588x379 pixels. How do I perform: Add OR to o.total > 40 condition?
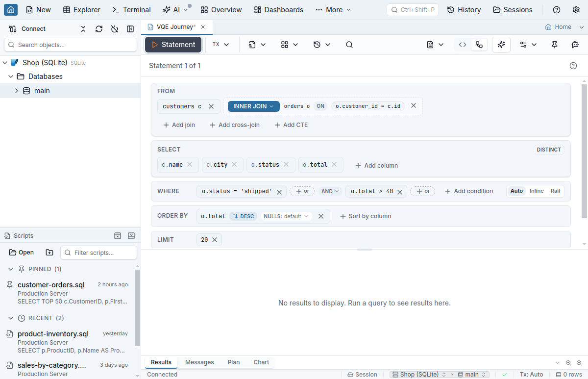[422, 191]
